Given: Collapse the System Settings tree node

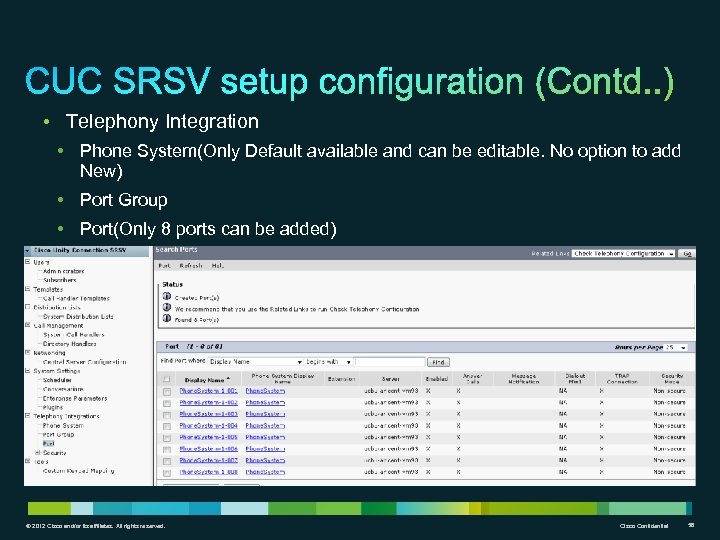Looking at the screenshot, I should click(x=28, y=371).
